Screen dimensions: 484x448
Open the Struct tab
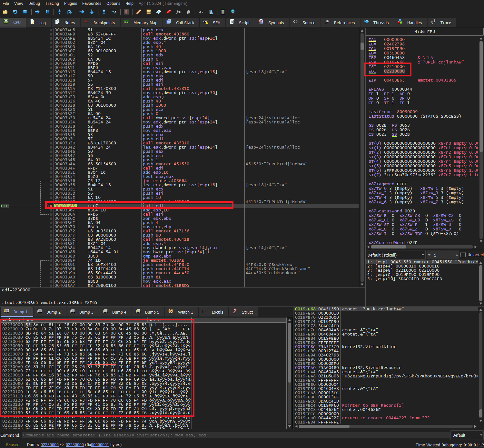[x=243, y=312]
